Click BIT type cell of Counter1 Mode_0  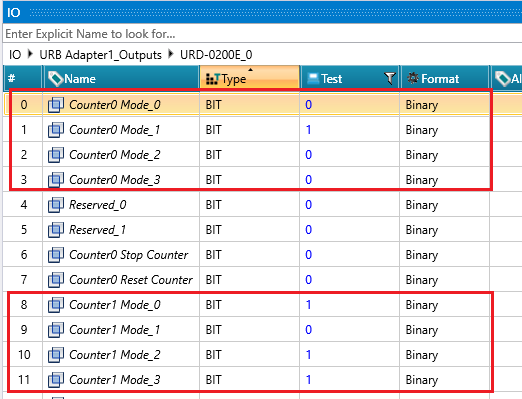click(x=250, y=305)
